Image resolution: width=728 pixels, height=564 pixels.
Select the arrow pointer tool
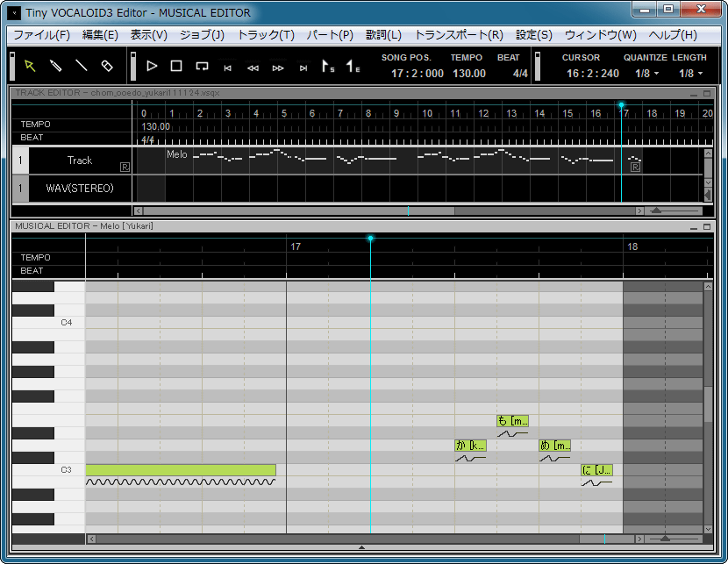tap(30, 66)
